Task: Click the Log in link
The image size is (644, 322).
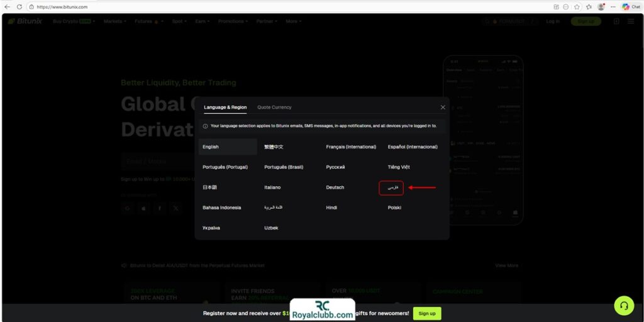Action: pos(553,21)
